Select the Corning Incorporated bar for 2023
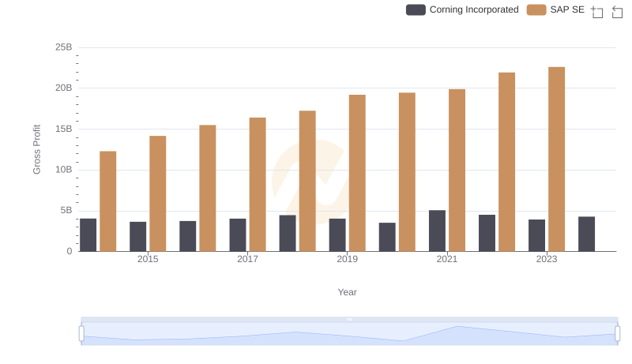The height and width of the screenshot is (364, 632). [537, 235]
